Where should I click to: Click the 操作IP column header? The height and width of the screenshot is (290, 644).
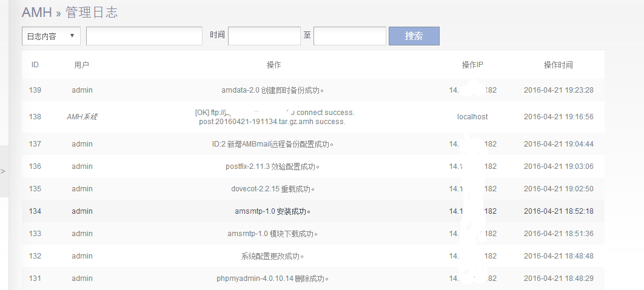point(472,65)
